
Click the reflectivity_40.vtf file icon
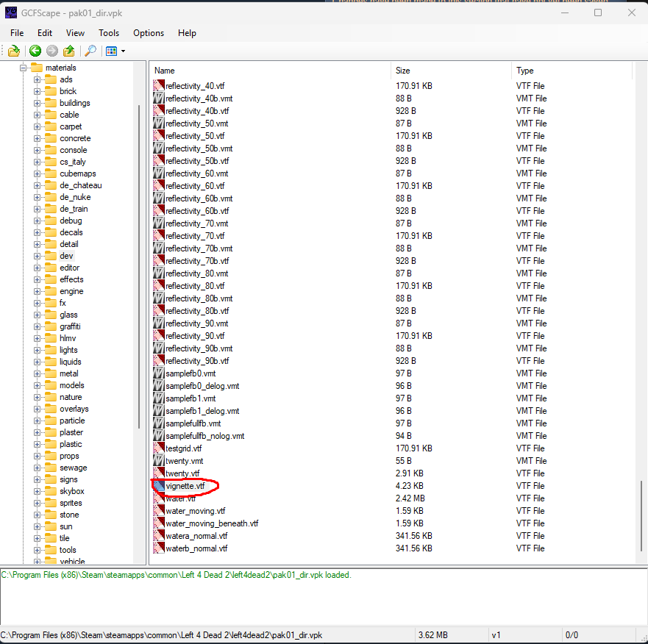pyautogui.click(x=159, y=86)
